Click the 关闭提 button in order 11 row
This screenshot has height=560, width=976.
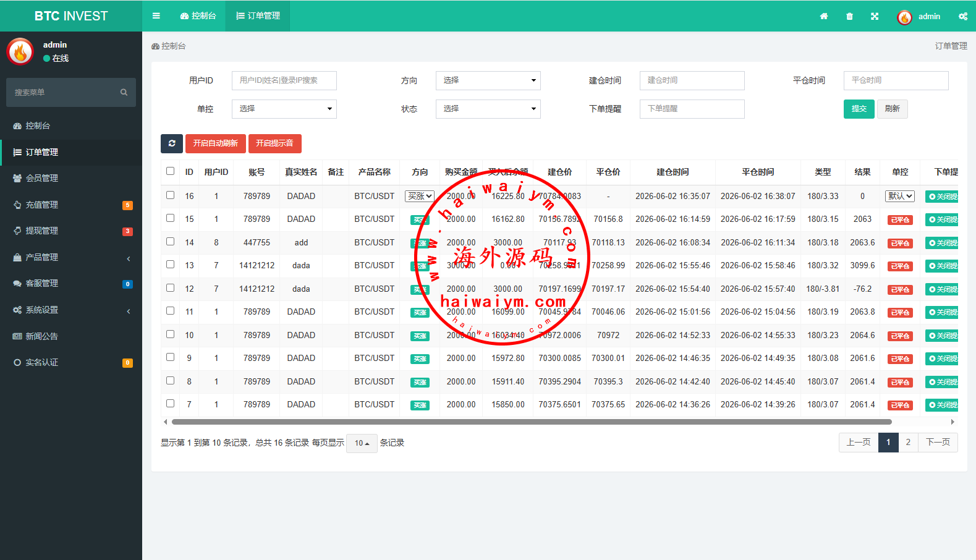tap(942, 313)
